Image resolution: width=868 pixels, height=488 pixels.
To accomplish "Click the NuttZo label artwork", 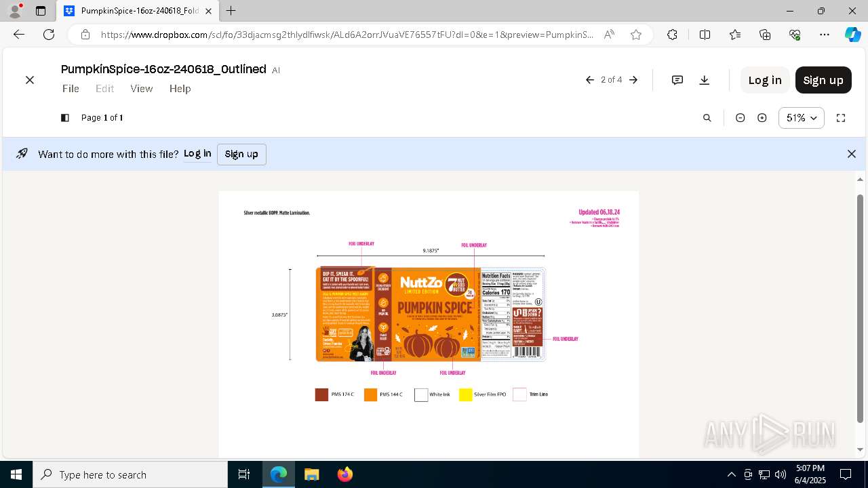I will coord(431,314).
